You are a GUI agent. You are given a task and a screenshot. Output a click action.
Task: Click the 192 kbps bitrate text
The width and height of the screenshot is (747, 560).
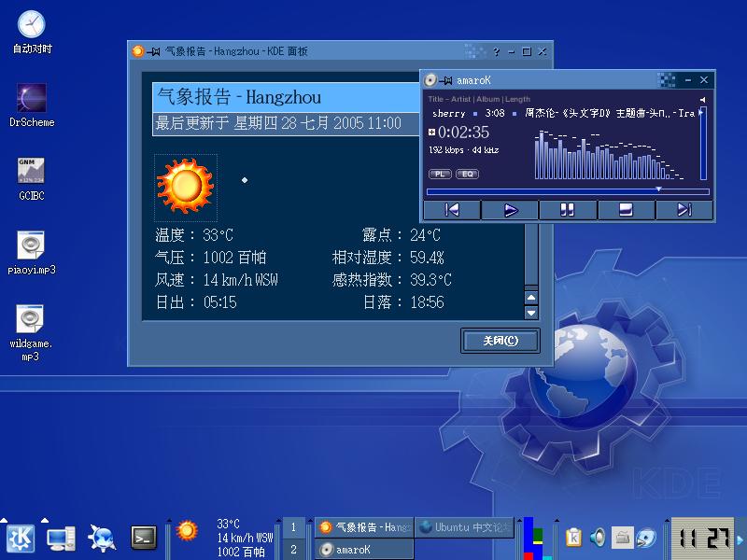coord(464,150)
